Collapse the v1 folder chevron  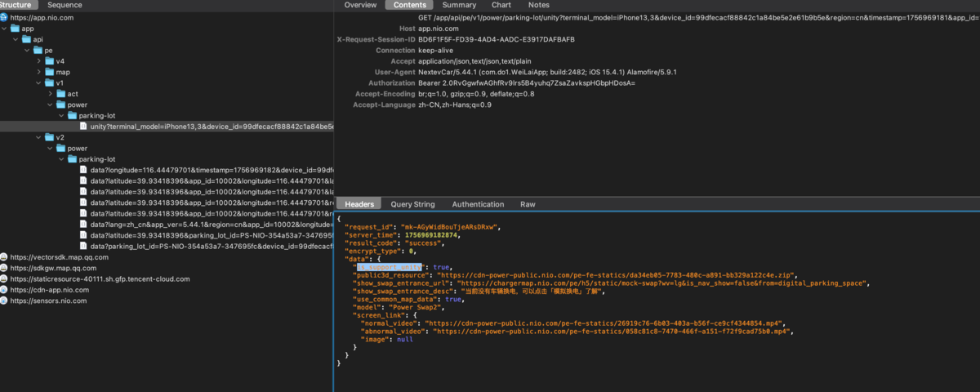click(38, 82)
